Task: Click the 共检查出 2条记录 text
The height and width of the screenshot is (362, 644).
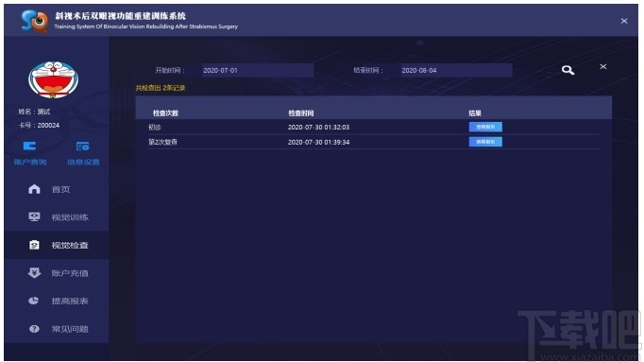Action: (x=161, y=88)
